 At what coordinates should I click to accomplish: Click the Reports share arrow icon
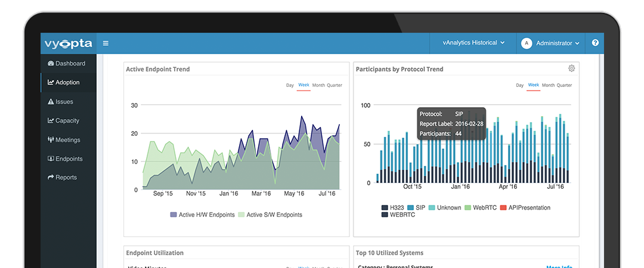click(x=51, y=177)
